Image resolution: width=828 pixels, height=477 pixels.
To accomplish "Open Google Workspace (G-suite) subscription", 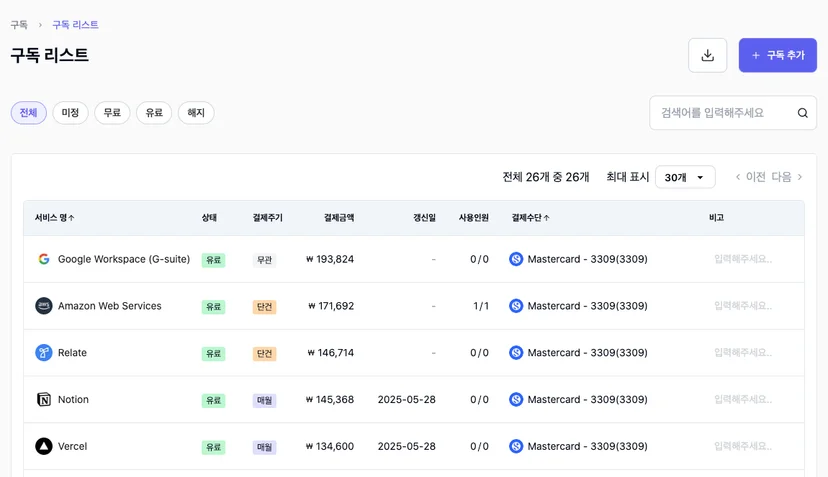I will 124,259.
